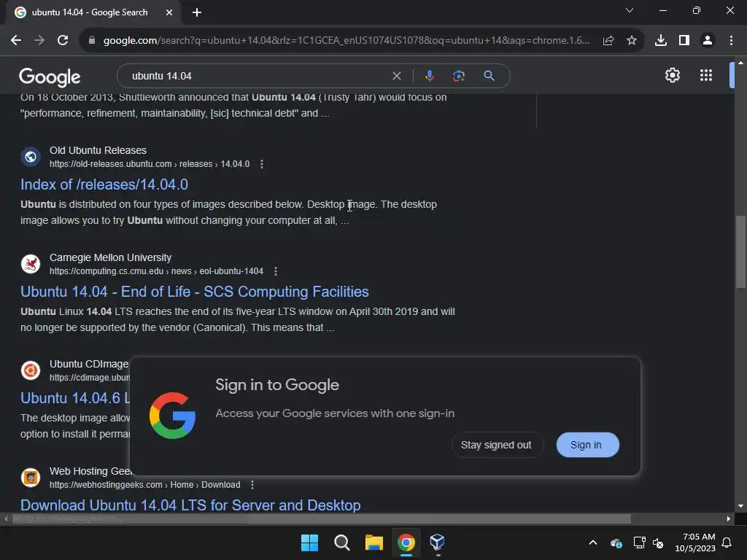
Task: Click the Old Ubuntu Releases site icon
Action: [31, 157]
